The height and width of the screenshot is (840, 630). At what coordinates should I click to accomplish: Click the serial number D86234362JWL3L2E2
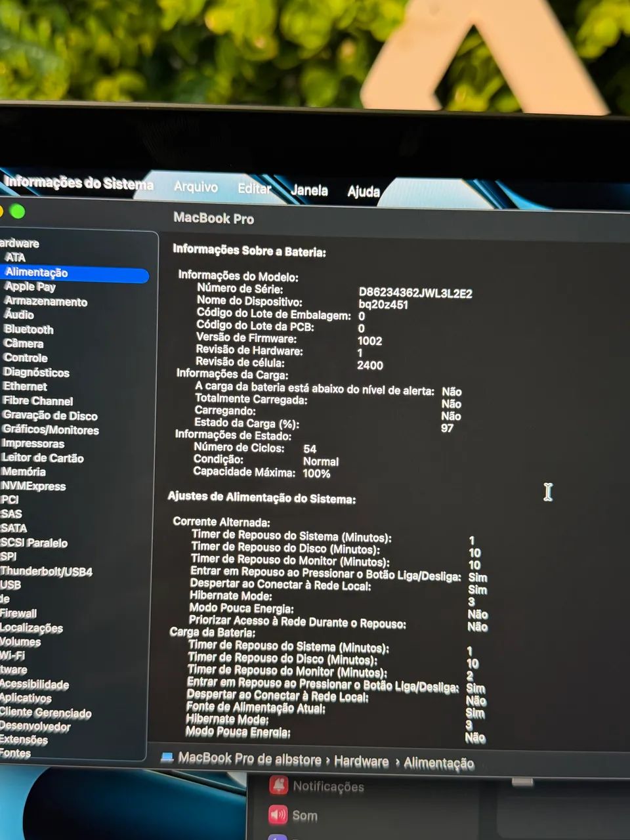click(415, 293)
